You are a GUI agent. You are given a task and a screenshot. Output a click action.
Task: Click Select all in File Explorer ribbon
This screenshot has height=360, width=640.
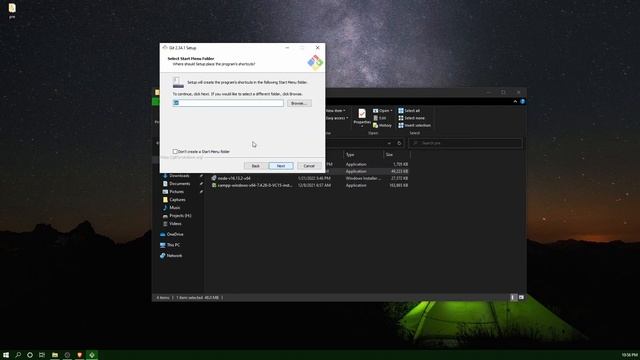point(409,111)
